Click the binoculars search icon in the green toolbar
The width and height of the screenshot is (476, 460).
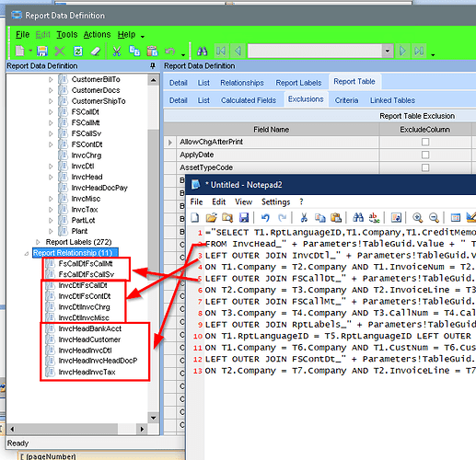202,51
